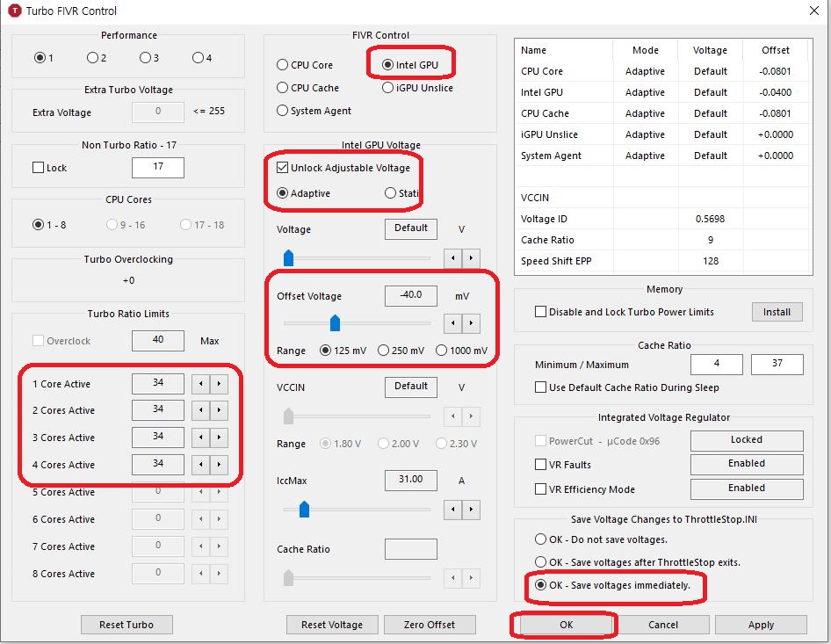Click the IccMax slider thumb

[304, 509]
